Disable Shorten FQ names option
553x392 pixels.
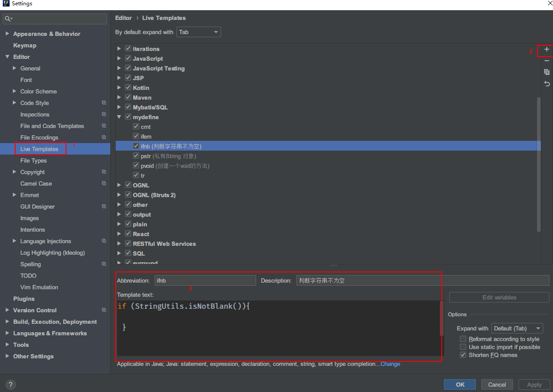[x=463, y=355]
